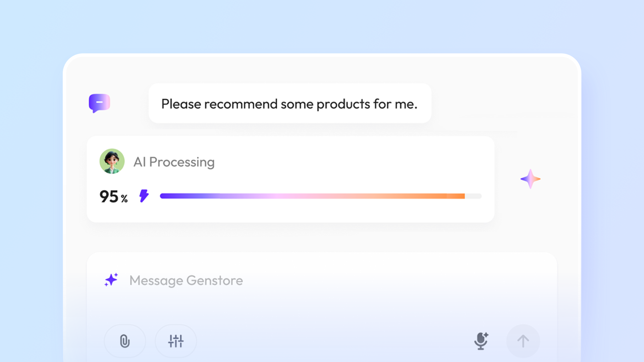Activate the voice input microphone
The image size is (644, 362).
481,341
